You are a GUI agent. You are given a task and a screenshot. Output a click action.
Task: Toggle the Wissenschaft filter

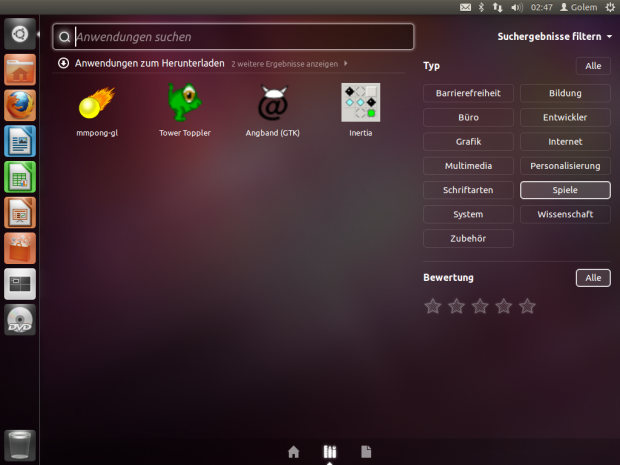pyautogui.click(x=565, y=214)
